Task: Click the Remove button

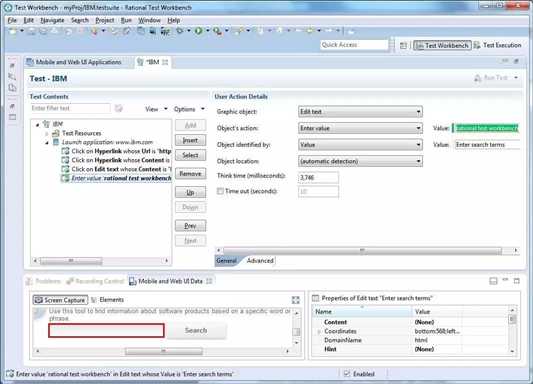Action: click(190, 174)
